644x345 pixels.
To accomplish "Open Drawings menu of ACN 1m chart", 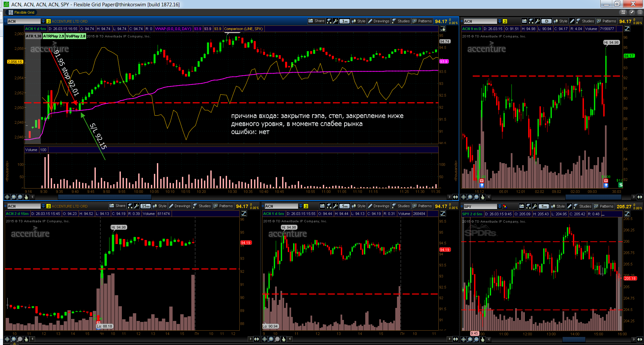I will [x=379, y=21].
